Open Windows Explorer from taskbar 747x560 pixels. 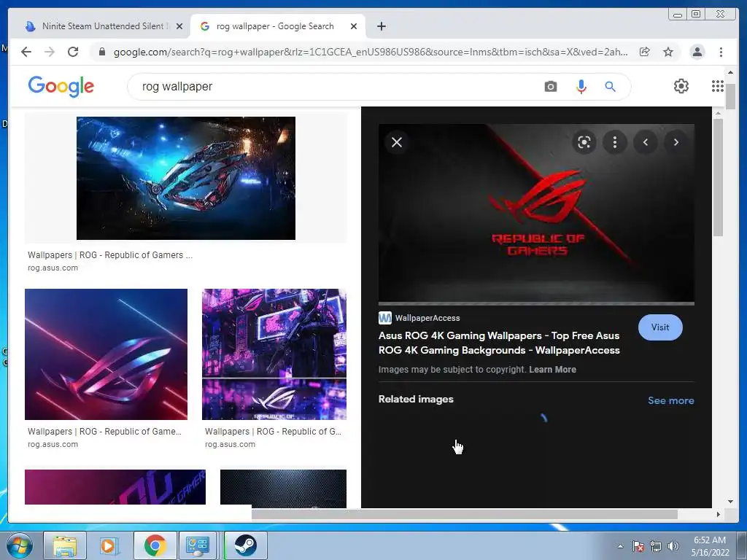pyautogui.click(x=65, y=545)
